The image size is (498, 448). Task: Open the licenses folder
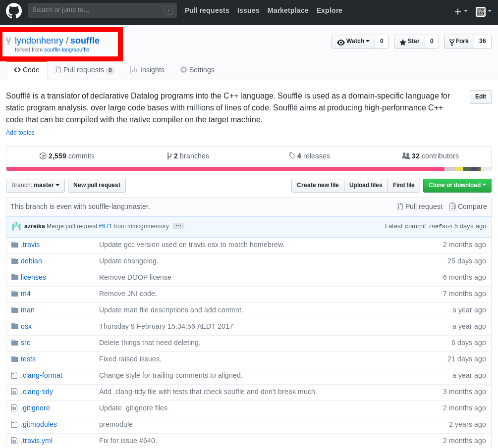click(33, 277)
